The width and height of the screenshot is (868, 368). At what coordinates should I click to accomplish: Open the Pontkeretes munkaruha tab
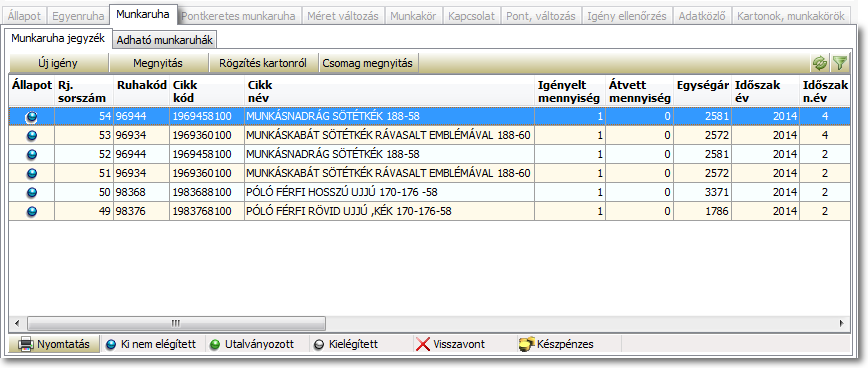[238, 16]
